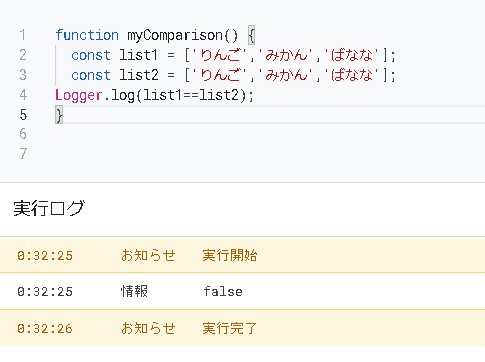Click line number 6 in the gutter
Image resolution: width=485 pixels, height=362 pixels.
click(23, 134)
